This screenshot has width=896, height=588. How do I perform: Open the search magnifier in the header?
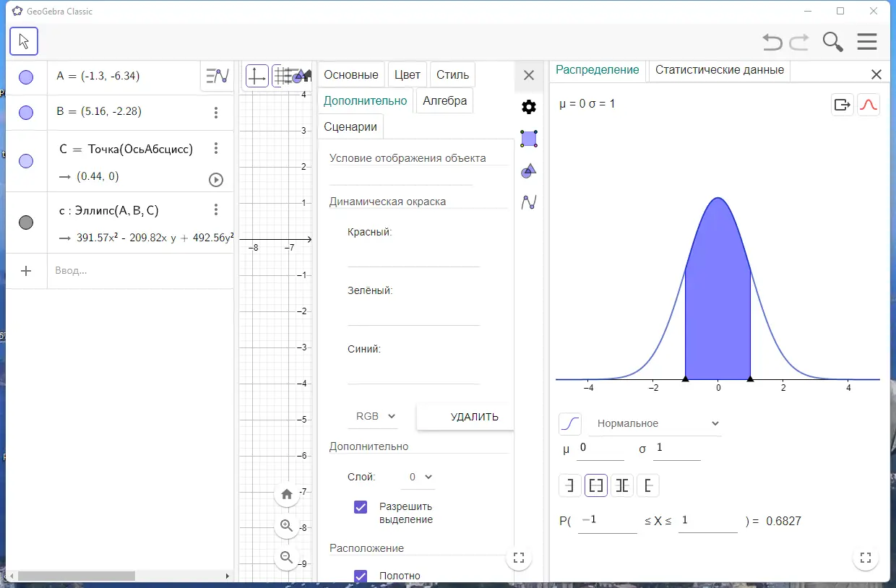tap(833, 42)
